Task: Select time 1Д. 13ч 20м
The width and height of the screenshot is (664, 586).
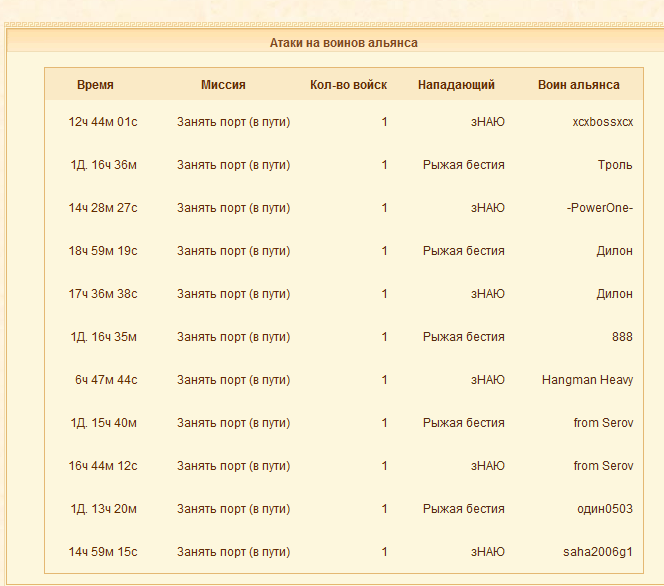Action: [x=103, y=509]
